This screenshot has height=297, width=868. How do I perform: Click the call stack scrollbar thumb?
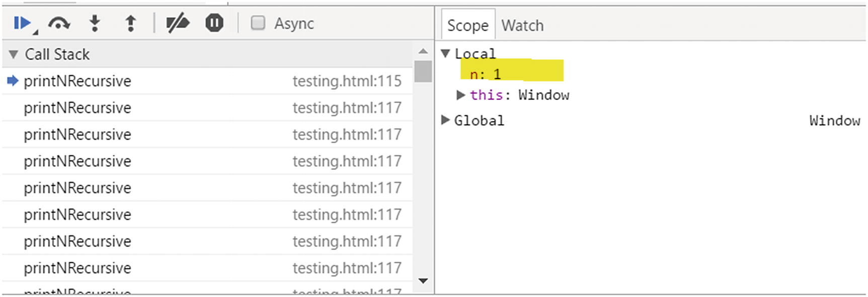423,71
